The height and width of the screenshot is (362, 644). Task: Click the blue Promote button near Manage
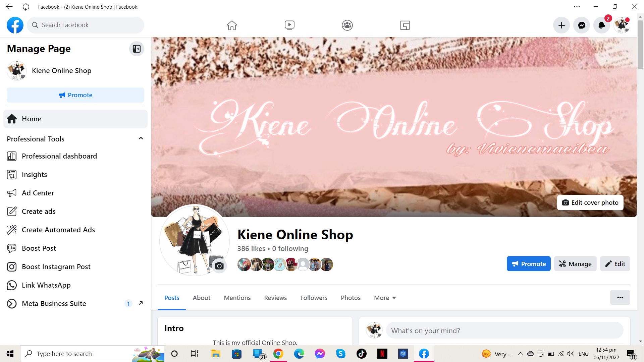529,264
